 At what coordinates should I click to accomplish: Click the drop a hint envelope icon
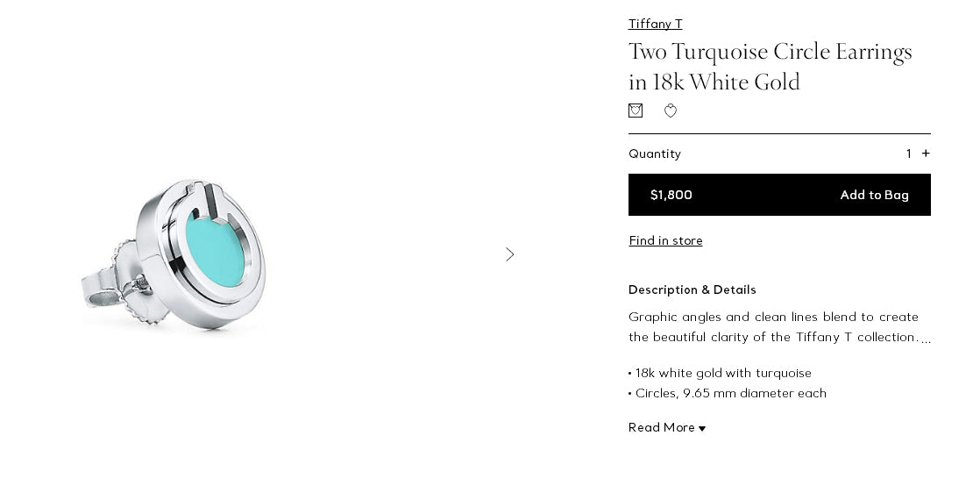(x=636, y=111)
